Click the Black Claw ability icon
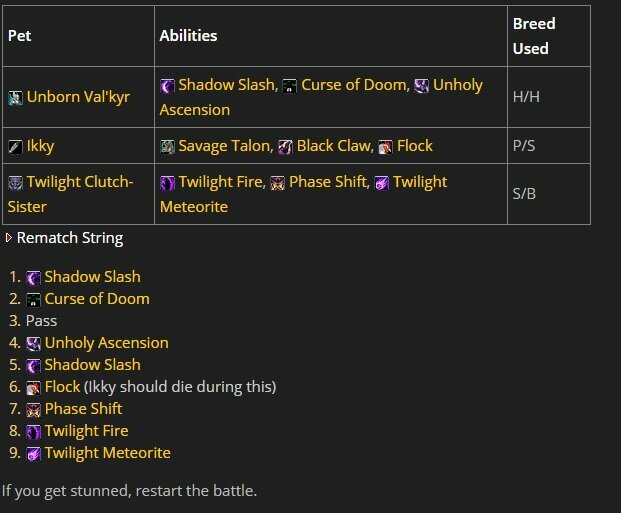 click(x=285, y=147)
